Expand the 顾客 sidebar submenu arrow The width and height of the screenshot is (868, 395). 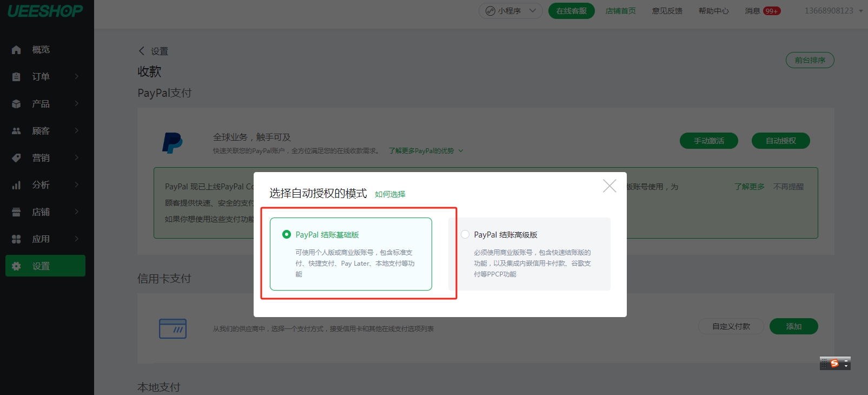pyautogui.click(x=77, y=130)
